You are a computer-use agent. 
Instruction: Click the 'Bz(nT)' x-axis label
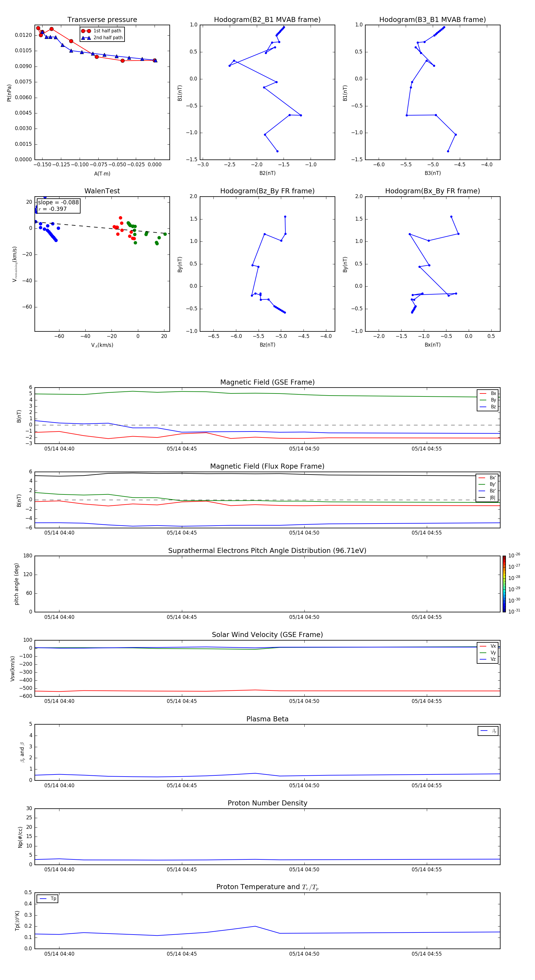click(x=267, y=345)
